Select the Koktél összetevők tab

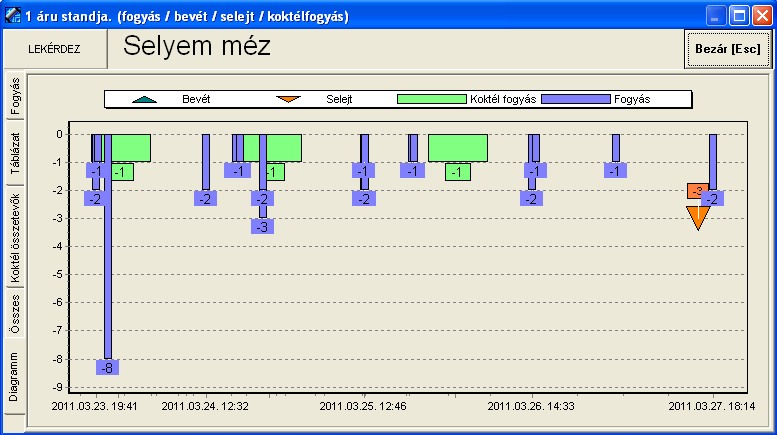tap(15, 238)
